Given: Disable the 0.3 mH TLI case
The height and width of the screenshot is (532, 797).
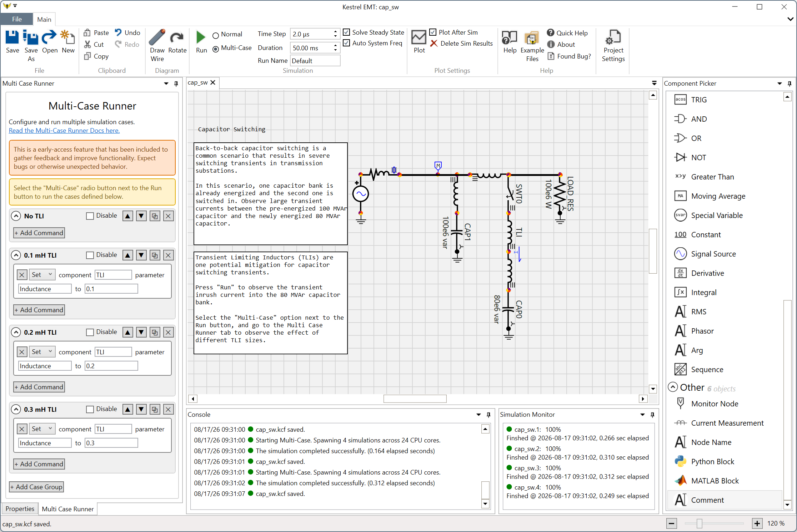Looking at the screenshot, I should point(90,409).
